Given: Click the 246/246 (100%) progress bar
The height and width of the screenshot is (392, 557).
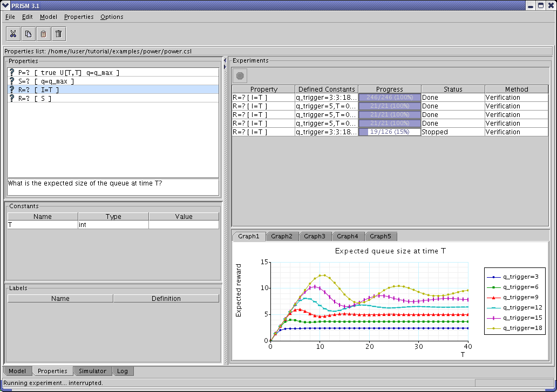Looking at the screenshot, I should [390, 97].
